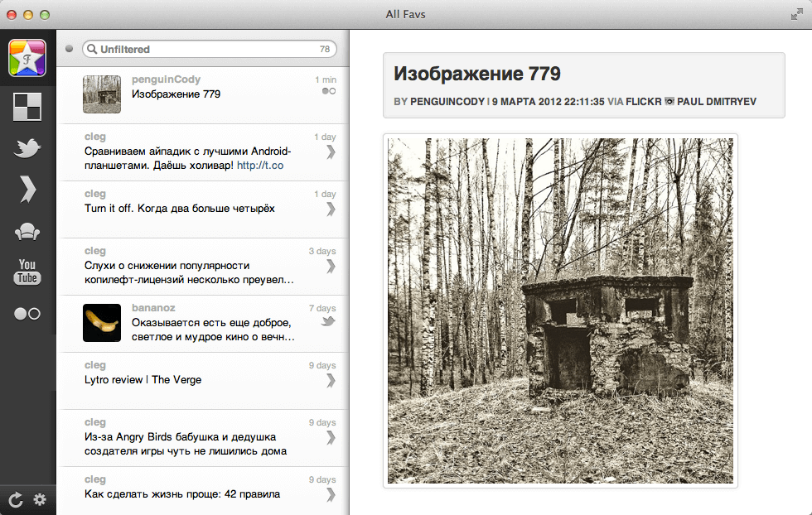Click chevron icon on 'Turn it off' row
This screenshot has width=812, height=515.
click(331, 209)
